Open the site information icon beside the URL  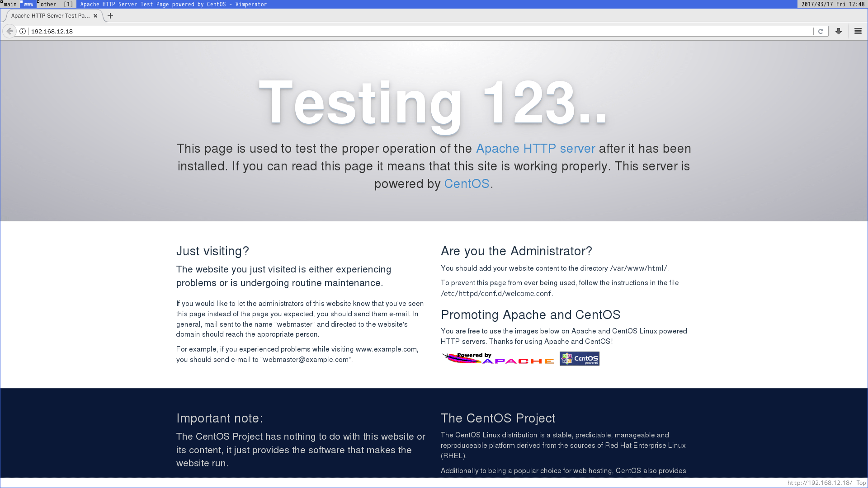pos(23,31)
